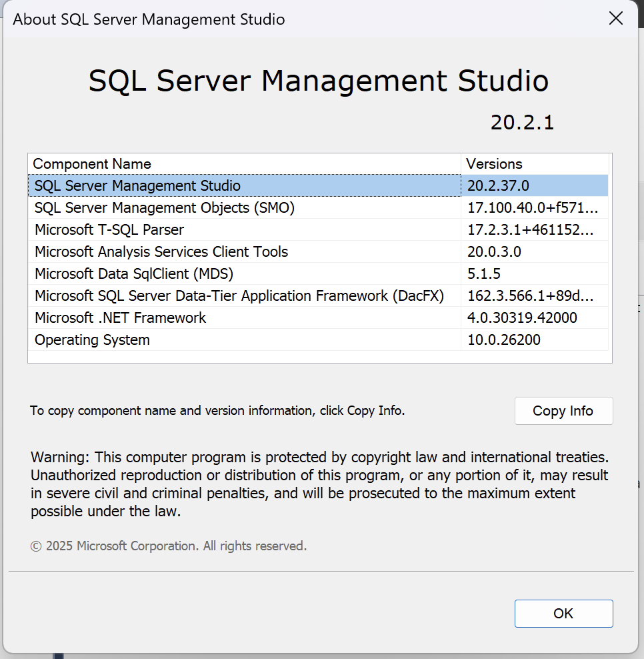Click the About SQL Server Management Studio title

coord(149,19)
